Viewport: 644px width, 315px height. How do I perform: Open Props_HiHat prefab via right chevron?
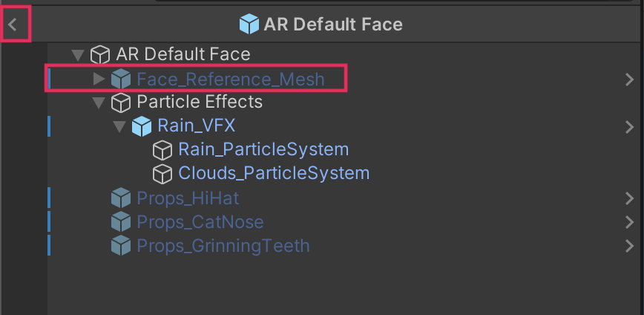(x=629, y=198)
